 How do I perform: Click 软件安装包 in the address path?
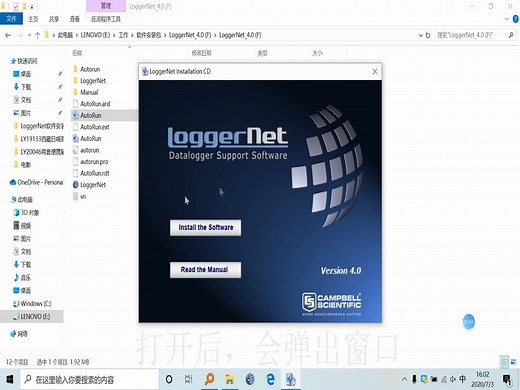149,35
